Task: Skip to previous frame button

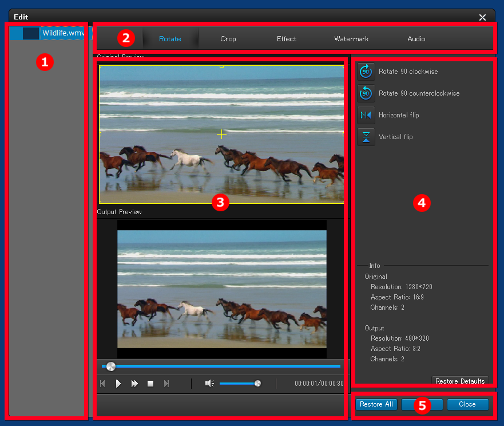Action: 103,384
